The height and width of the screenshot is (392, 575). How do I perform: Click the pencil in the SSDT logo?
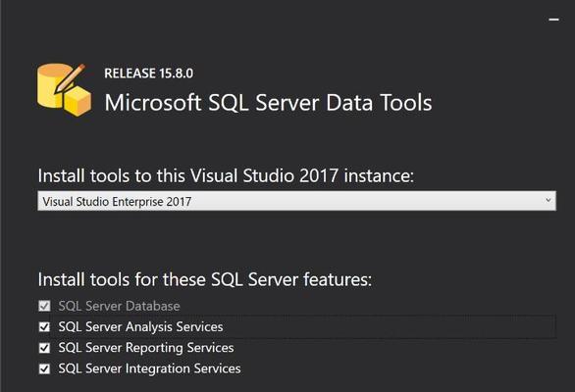70,78
